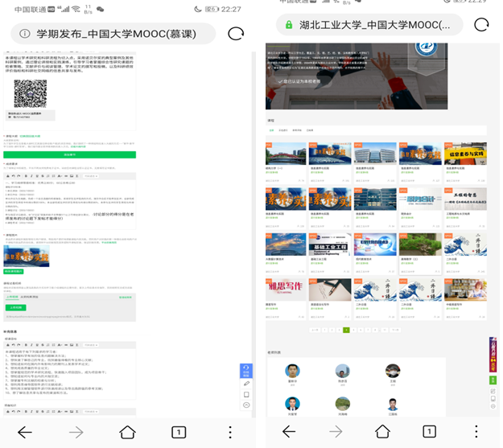Click the back-to-top arrow floating icon
The height and width of the screenshot is (448, 503).
coord(246,405)
